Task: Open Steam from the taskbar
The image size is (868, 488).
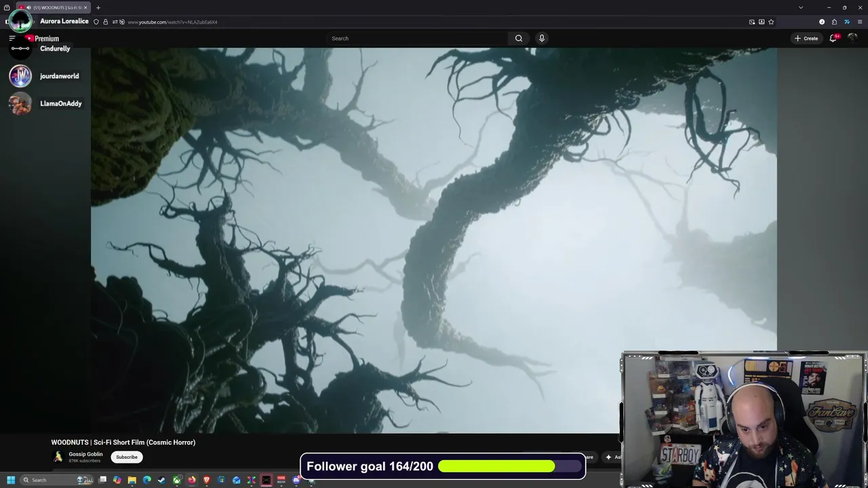Action: pos(162,480)
